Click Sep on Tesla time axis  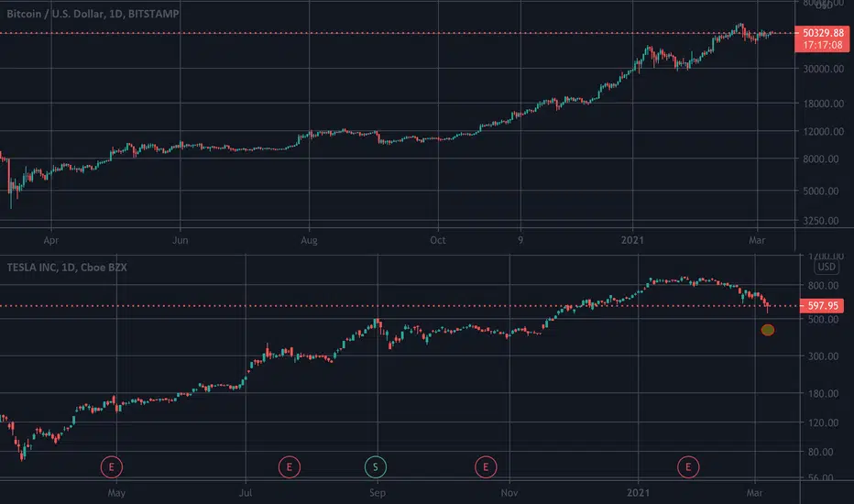point(378,493)
